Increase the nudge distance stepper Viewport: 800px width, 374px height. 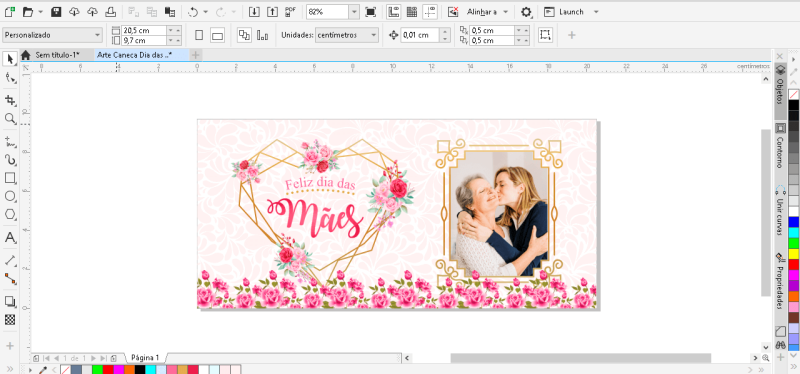[445, 32]
